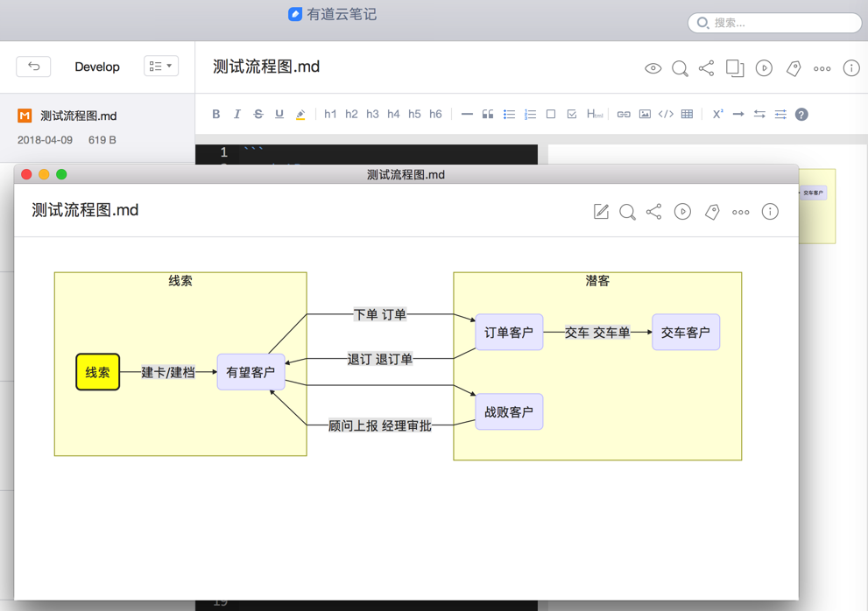Image resolution: width=868 pixels, height=611 pixels.
Task: Click the yellow 线索 node in the flowchart
Action: tap(97, 372)
